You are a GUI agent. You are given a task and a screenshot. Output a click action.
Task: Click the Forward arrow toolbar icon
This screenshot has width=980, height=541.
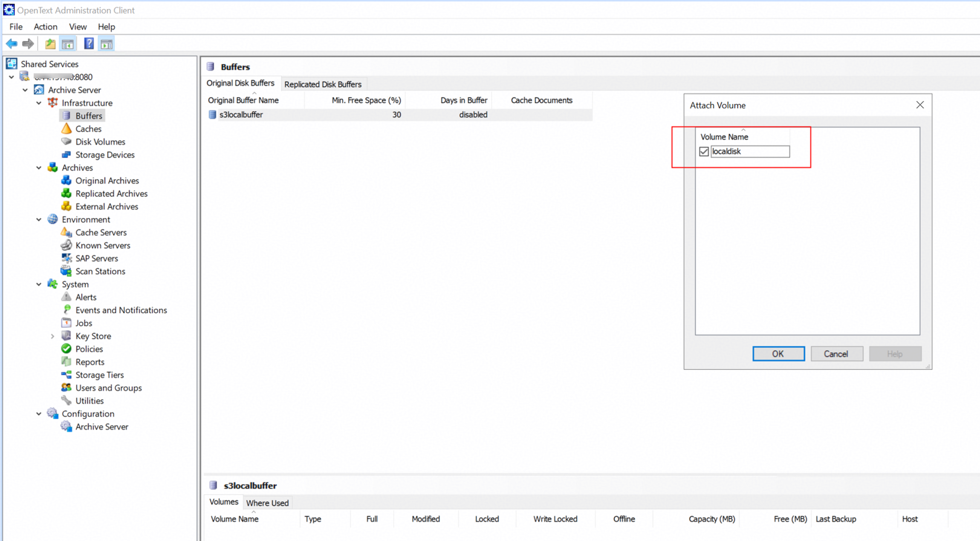click(x=28, y=43)
